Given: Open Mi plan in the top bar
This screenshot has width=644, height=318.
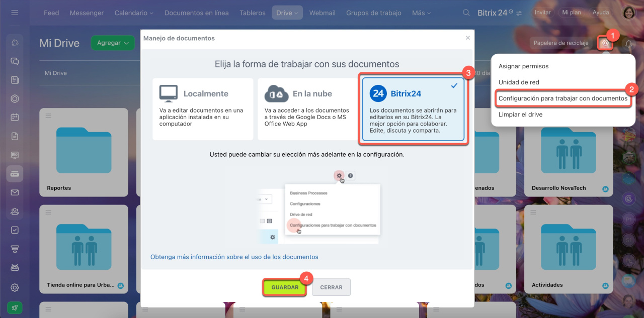Looking at the screenshot, I should pos(572,13).
